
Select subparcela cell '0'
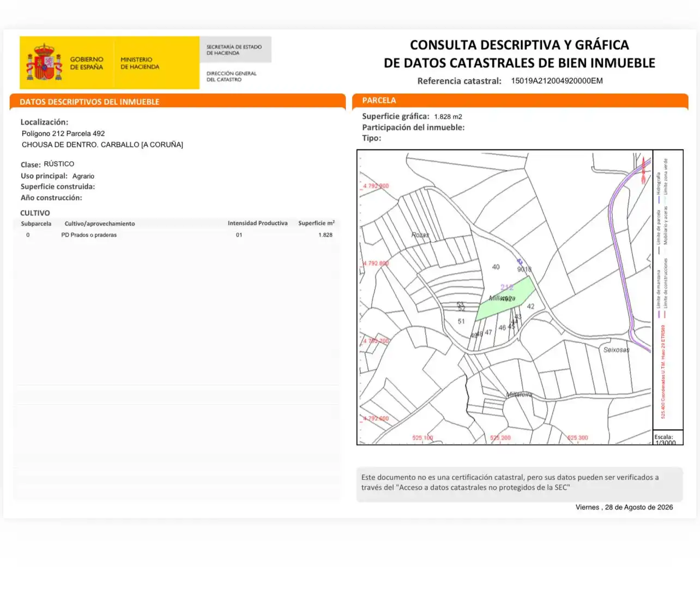[28, 235]
